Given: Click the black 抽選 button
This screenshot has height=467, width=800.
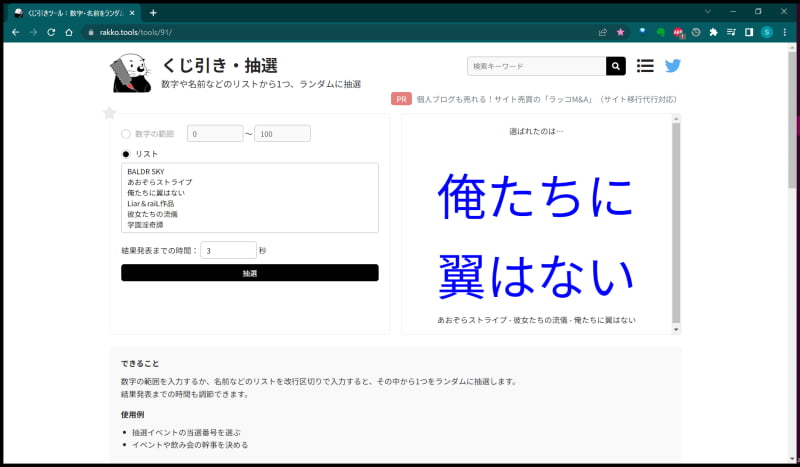Looking at the screenshot, I should [x=250, y=273].
